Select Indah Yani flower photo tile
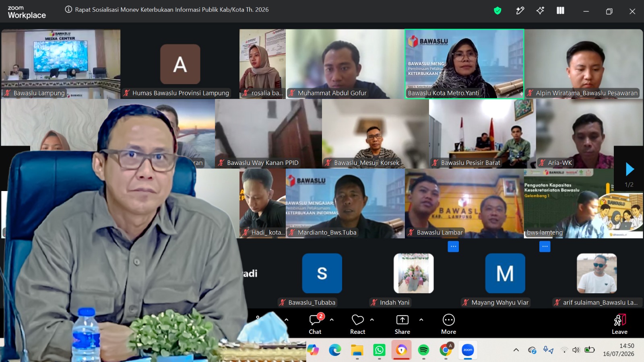644x362 pixels. coord(413,273)
